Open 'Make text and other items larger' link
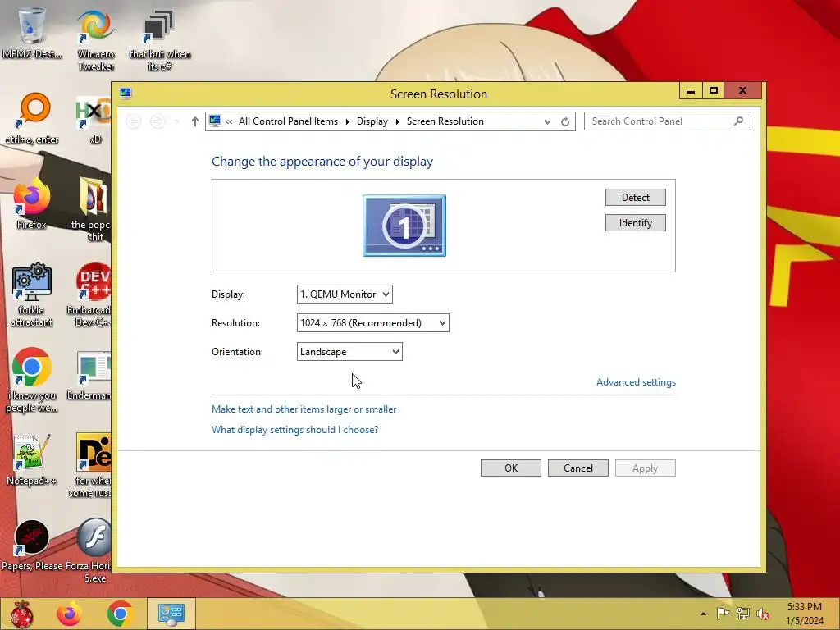This screenshot has height=630, width=840. coord(304,409)
